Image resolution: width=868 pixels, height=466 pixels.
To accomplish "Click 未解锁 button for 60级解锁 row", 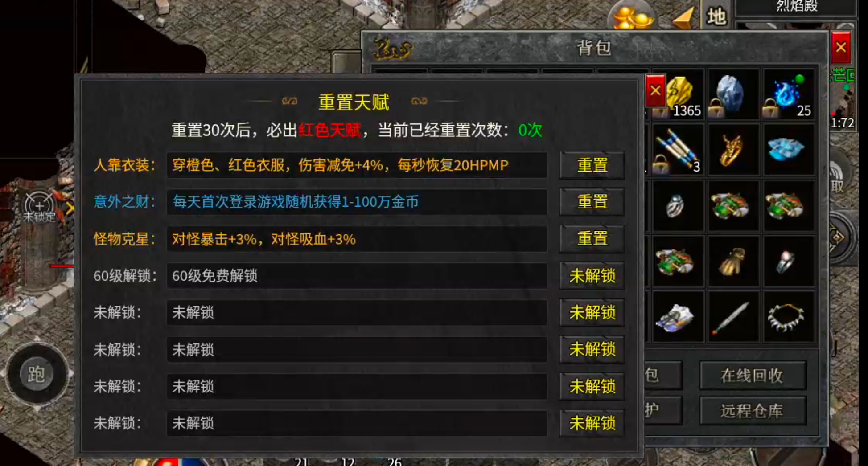I will coord(592,276).
